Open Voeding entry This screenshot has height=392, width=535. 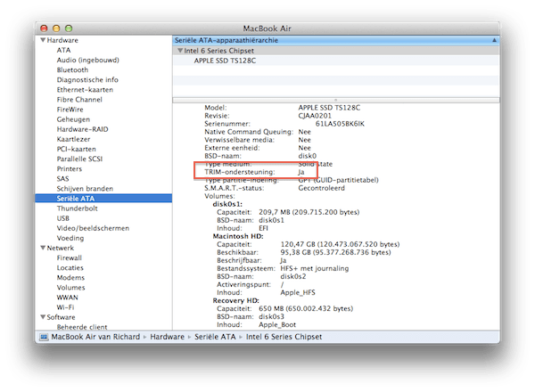pos(70,238)
